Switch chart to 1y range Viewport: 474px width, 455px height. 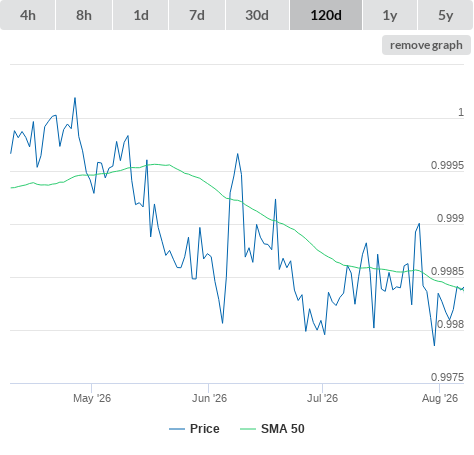tap(390, 15)
